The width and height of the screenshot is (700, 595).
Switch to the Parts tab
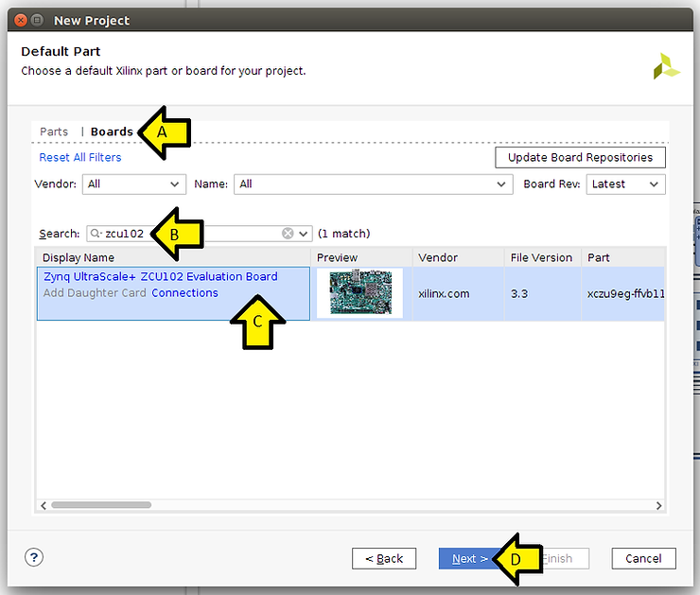coord(54,131)
